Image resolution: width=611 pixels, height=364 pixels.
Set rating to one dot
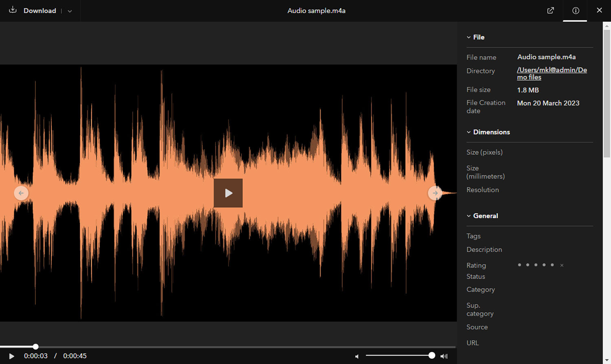tap(519, 265)
